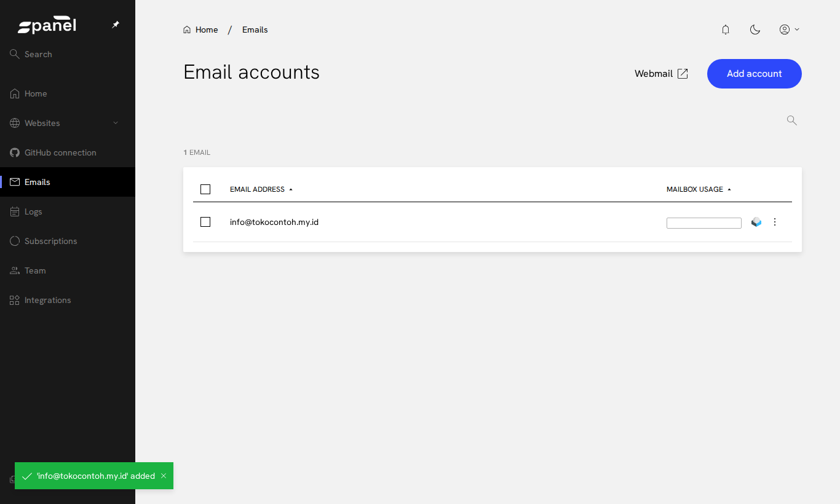Open the Websites sidebar item
The height and width of the screenshot is (504, 840).
point(68,123)
